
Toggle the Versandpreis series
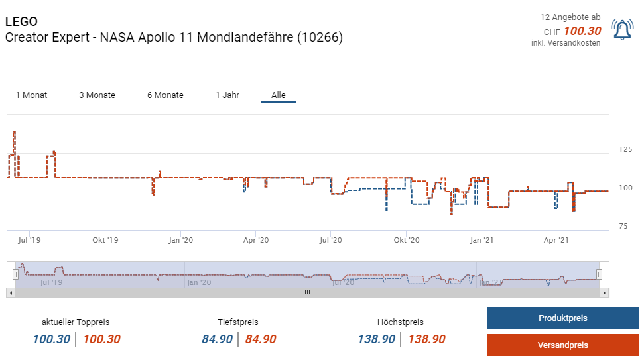pyautogui.click(x=562, y=345)
